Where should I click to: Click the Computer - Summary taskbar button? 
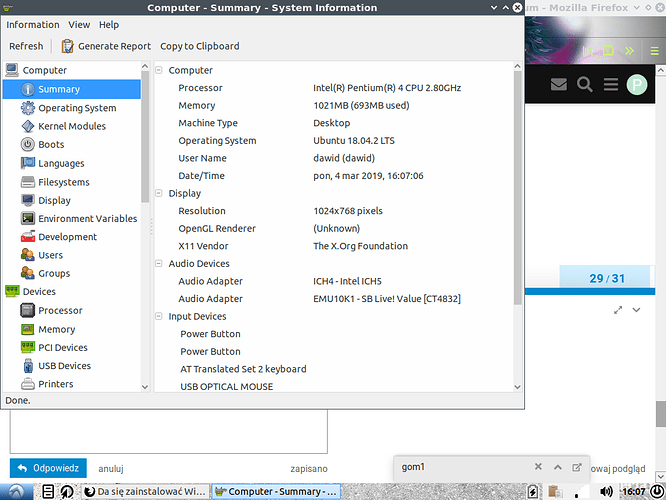point(276,492)
